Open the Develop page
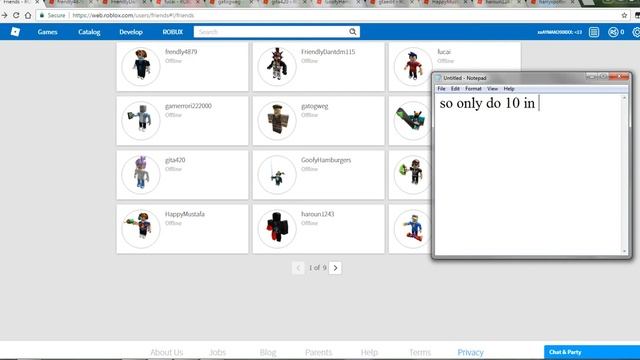This screenshot has width=640, height=360. [x=131, y=32]
